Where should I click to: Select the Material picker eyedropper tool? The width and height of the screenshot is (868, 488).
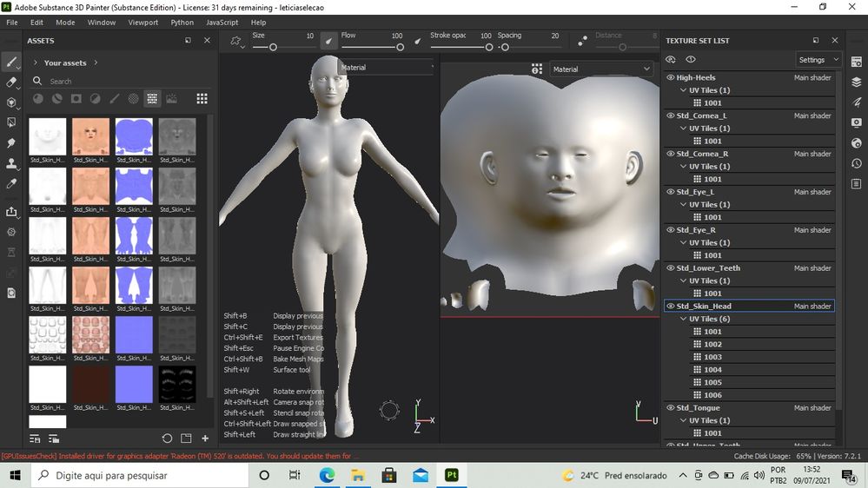(x=11, y=184)
